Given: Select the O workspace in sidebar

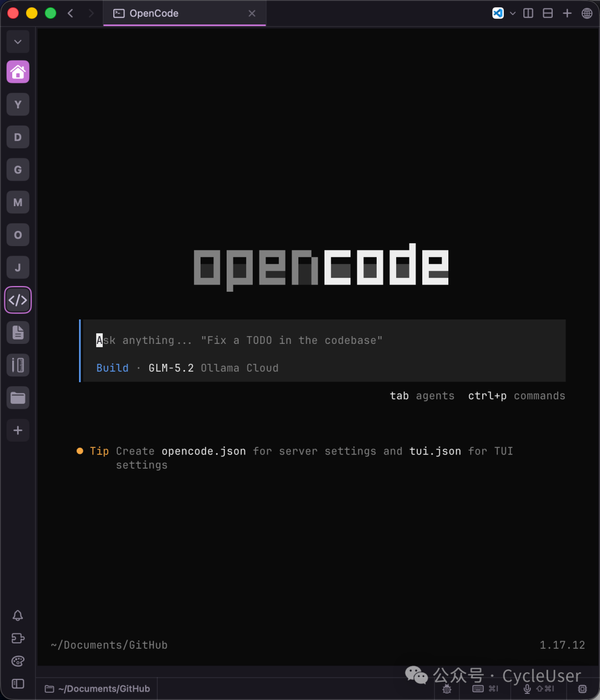Looking at the screenshot, I should click(x=18, y=235).
